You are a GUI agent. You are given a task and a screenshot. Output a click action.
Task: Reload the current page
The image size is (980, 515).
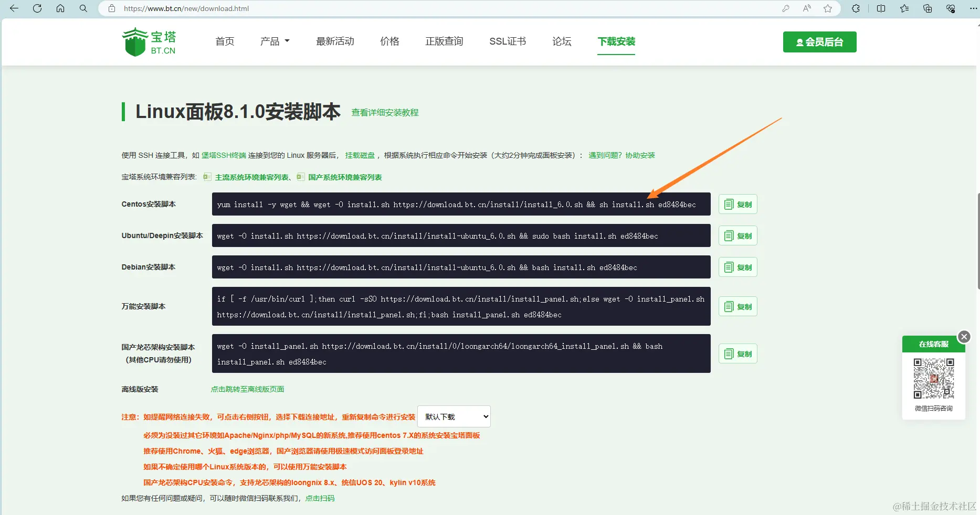(x=37, y=8)
